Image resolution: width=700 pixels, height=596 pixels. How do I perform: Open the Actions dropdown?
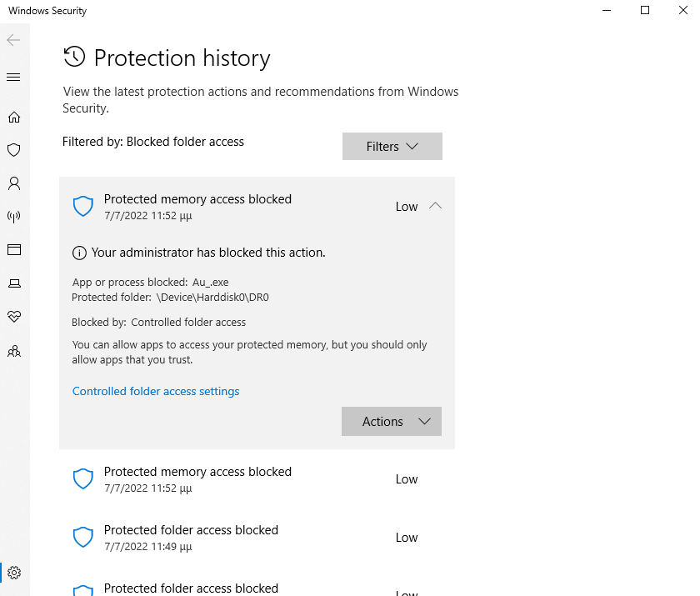tap(391, 421)
